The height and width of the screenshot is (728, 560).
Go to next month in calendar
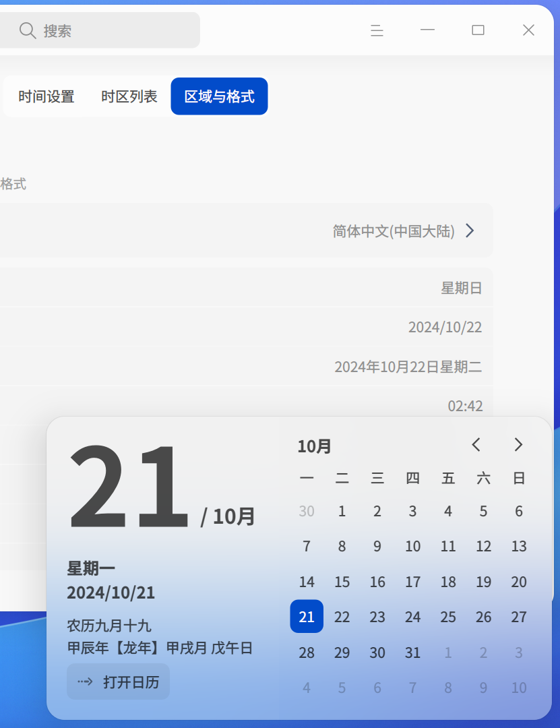518,445
